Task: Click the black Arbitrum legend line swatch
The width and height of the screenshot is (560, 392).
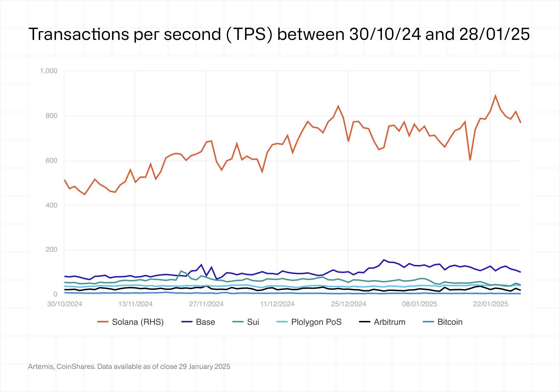Action: (x=365, y=322)
